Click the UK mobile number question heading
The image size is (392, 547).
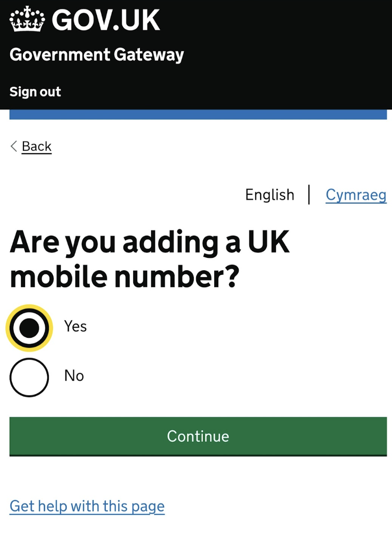pyautogui.click(x=150, y=259)
